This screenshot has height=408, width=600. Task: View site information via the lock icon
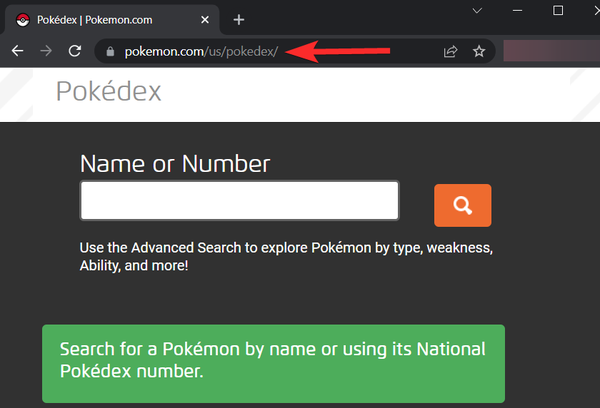pos(110,51)
